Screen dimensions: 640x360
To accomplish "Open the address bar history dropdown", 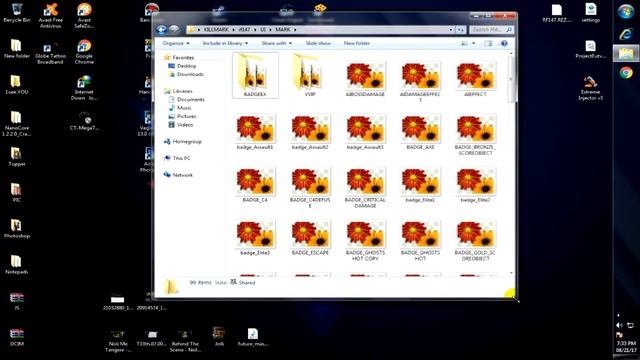I will (x=451, y=30).
